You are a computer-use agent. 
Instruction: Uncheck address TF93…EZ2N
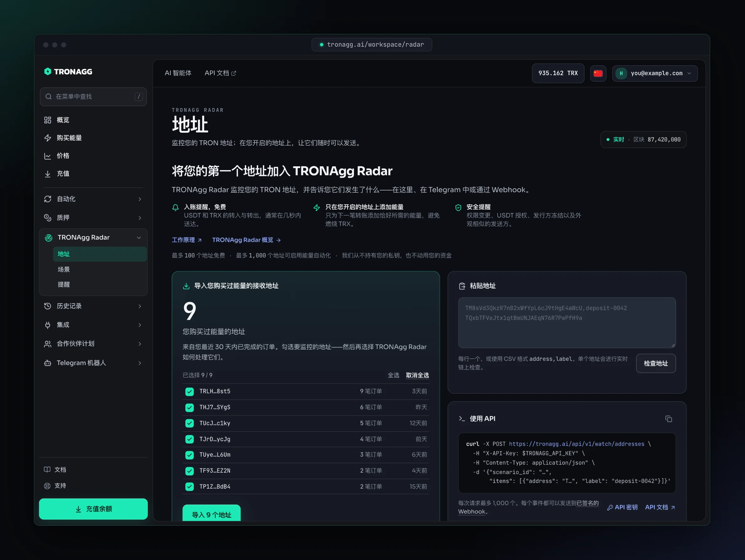(190, 471)
